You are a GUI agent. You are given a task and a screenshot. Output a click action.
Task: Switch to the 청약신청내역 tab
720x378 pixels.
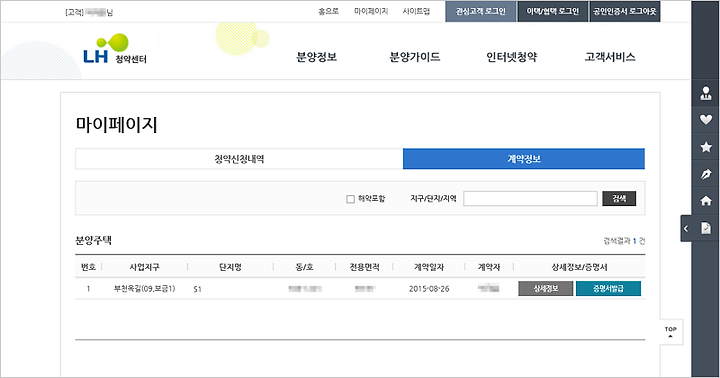(x=239, y=159)
